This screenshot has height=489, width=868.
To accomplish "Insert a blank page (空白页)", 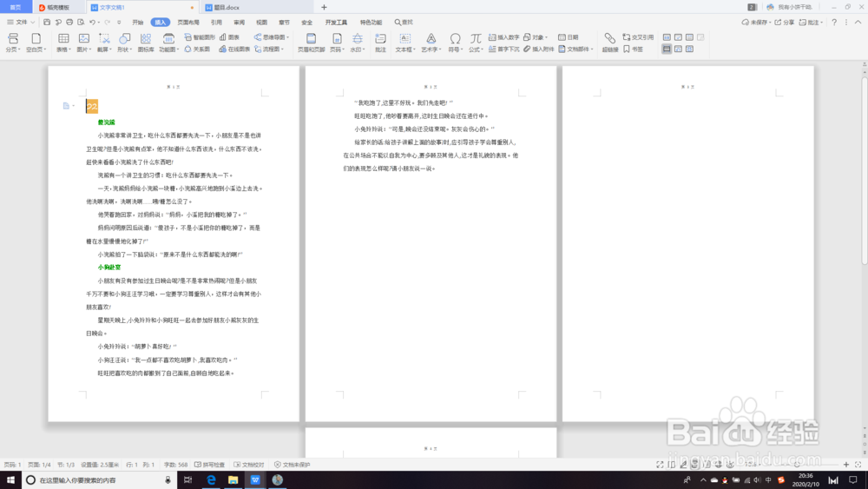I will pos(36,42).
